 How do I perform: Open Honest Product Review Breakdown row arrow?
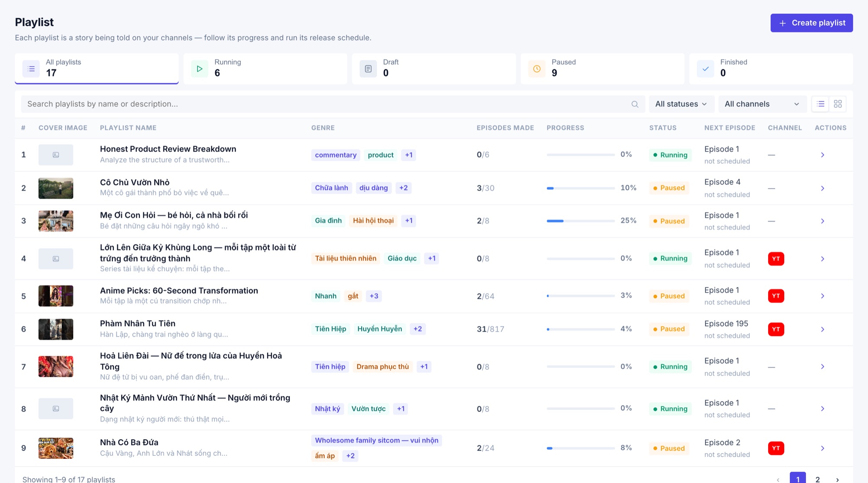coord(822,155)
